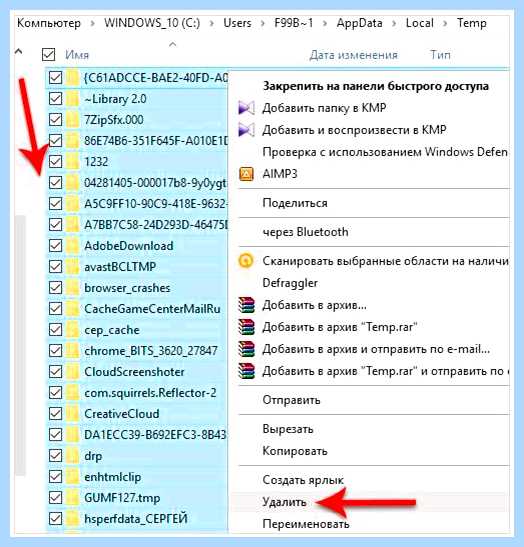Click the navigation pane vertical scrollbar
Screen dimensions: 524x547
pos(20,345)
